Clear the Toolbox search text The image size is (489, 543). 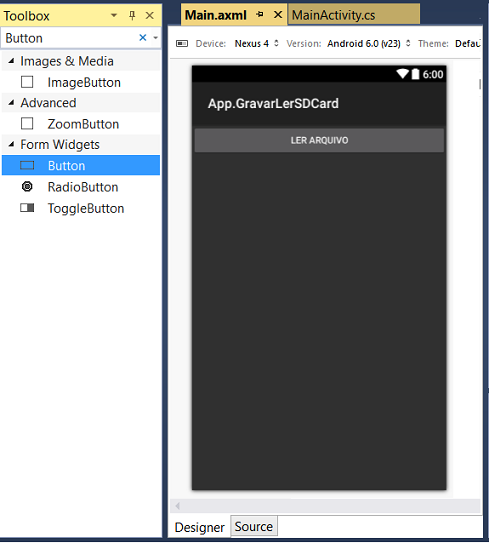[x=143, y=38]
